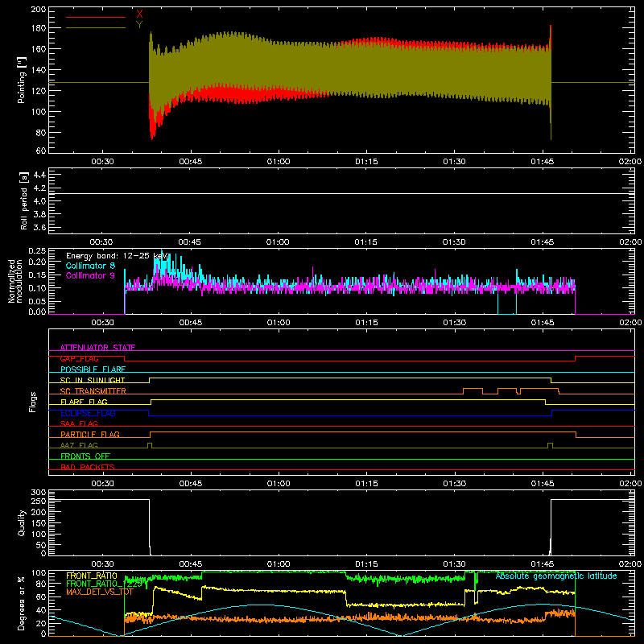Select the yellow FRONT_RATIO legend label
This screenshot has height=644, width=644.
[x=92, y=576]
